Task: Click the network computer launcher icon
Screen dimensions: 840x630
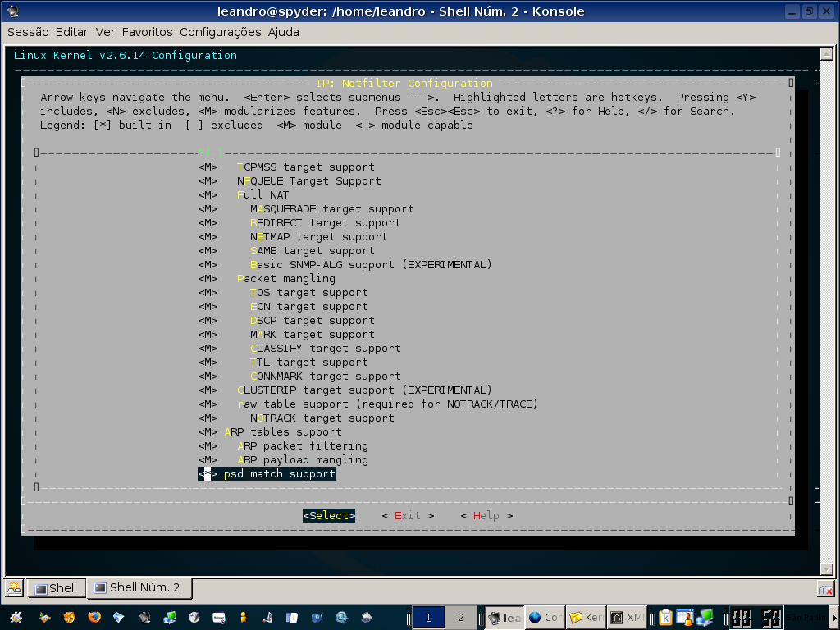Action: point(169,618)
